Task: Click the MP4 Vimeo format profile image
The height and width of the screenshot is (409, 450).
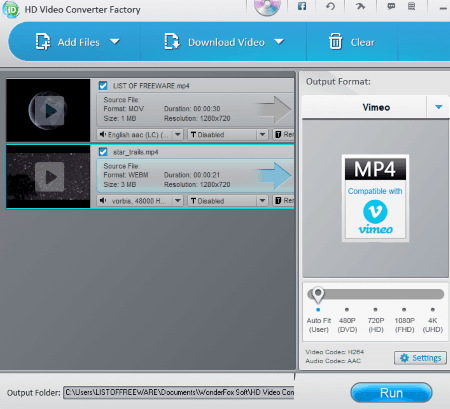Action: pos(375,198)
